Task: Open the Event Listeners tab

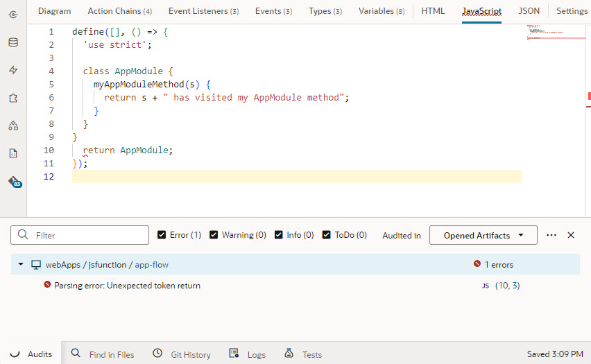Action: [x=203, y=11]
